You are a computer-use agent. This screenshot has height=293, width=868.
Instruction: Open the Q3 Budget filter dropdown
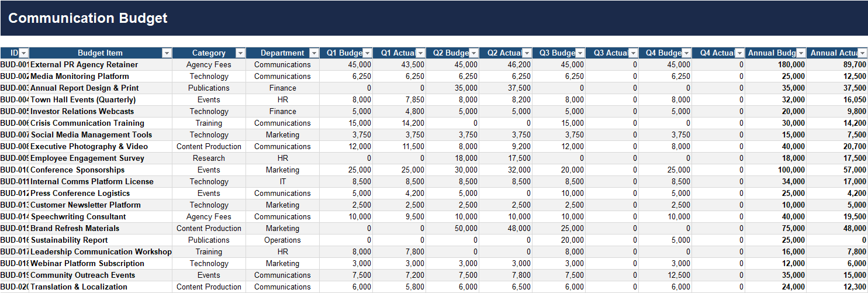click(580, 53)
